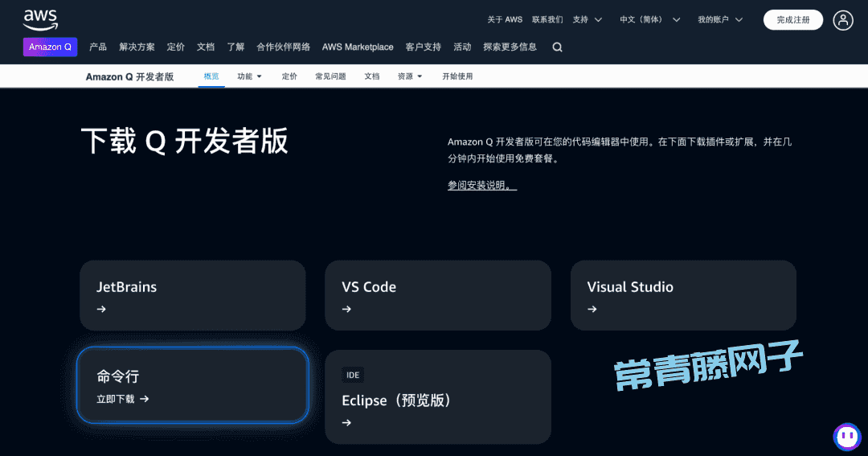Click the 完成注册 button

click(792, 20)
